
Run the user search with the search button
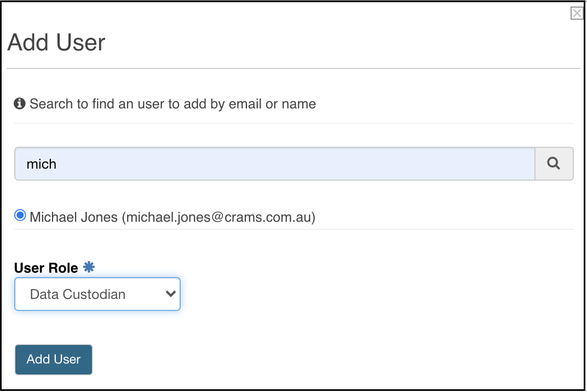(x=554, y=164)
